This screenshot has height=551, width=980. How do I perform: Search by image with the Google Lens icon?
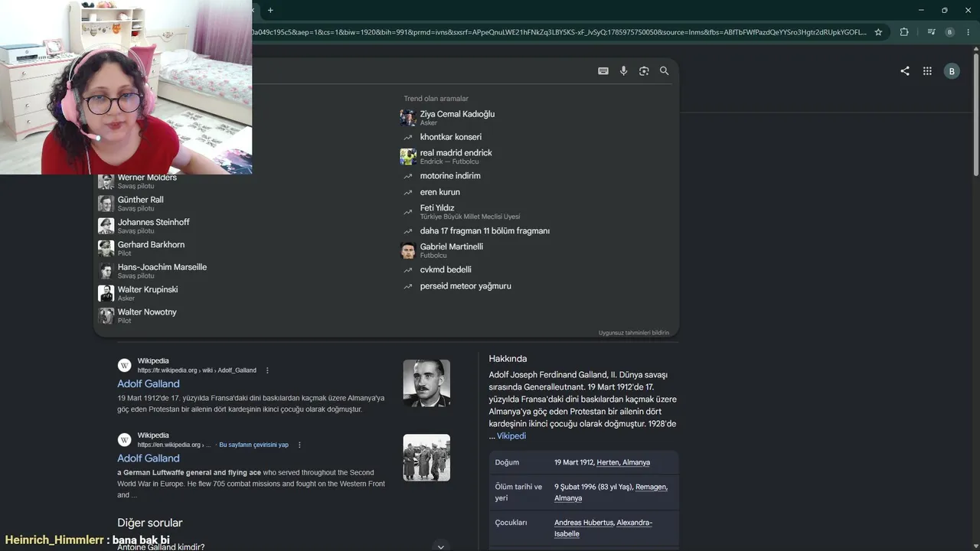644,71
